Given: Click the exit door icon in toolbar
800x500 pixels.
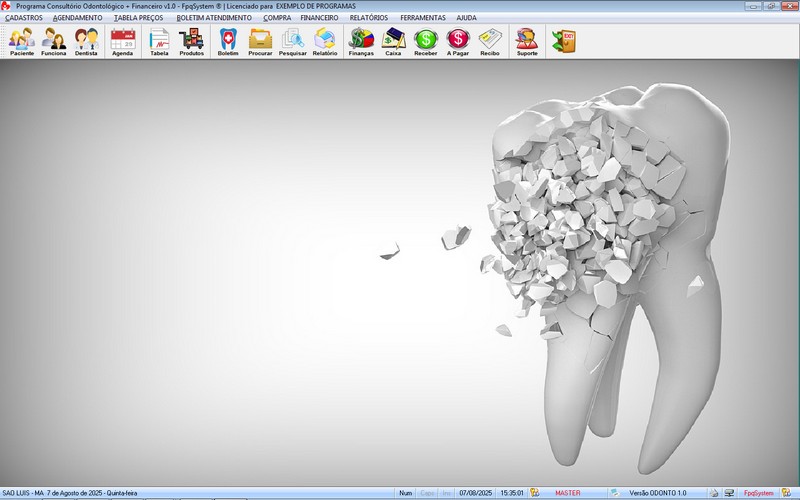Looking at the screenshot, I should pyautogui.click(x=564, y=40).
